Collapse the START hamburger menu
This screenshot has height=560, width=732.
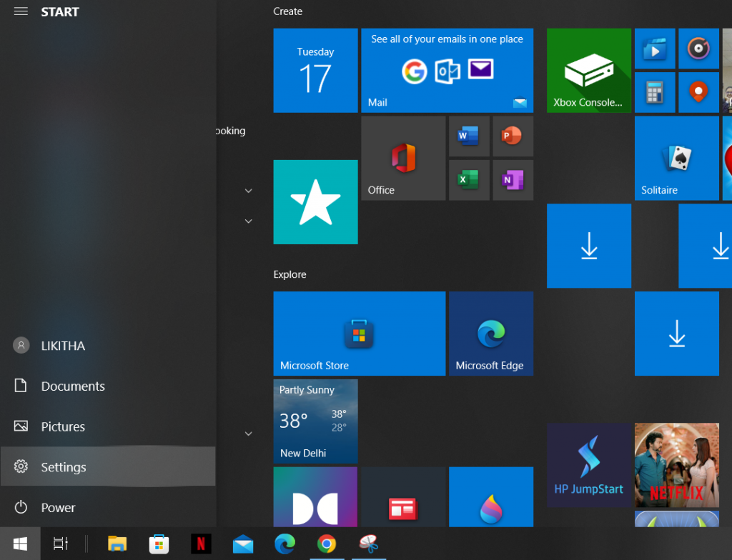click(x=21, y=12)
